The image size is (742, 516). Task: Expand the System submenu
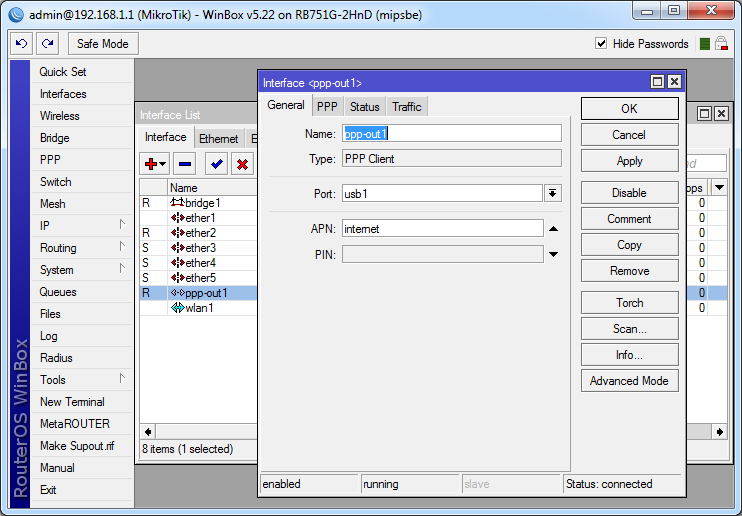[x=122, y=268]
